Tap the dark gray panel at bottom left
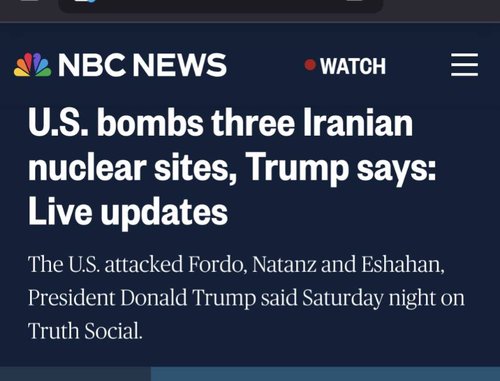Screen dimensions: 500x381 (x=75, y=374)
